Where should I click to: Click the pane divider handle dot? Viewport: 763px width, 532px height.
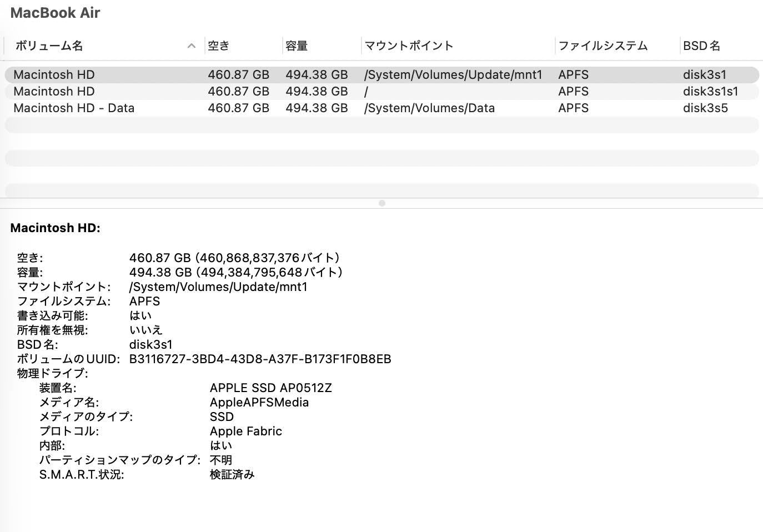[381, 203]
